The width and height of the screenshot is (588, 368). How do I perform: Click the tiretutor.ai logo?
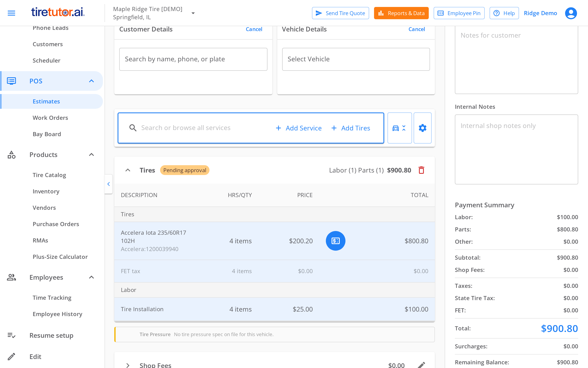58,12
